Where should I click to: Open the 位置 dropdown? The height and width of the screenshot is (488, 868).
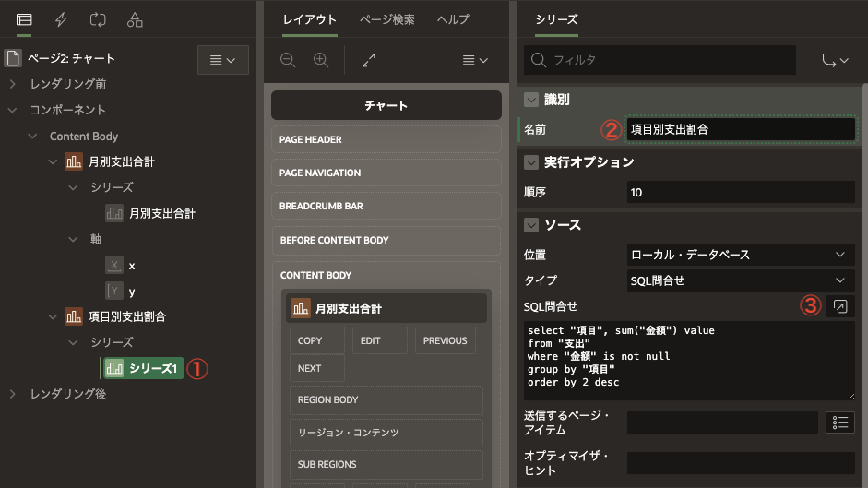(x=742, y=255)
